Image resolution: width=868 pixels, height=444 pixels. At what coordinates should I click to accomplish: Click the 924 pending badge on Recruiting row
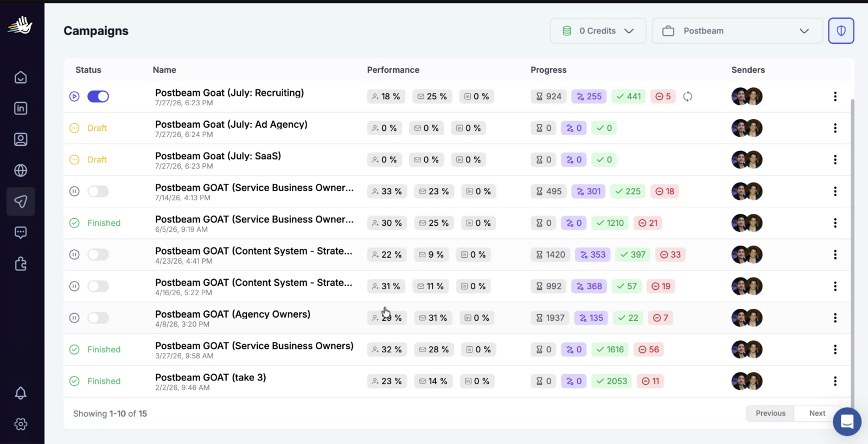[548, 97]
